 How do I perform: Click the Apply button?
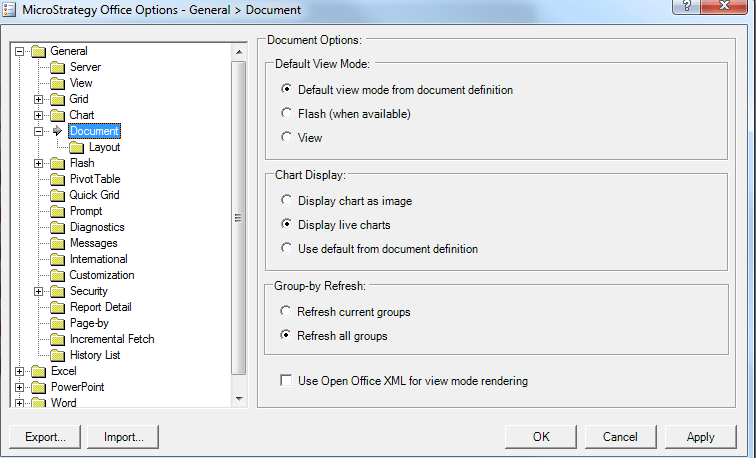(x=701, y=437)
